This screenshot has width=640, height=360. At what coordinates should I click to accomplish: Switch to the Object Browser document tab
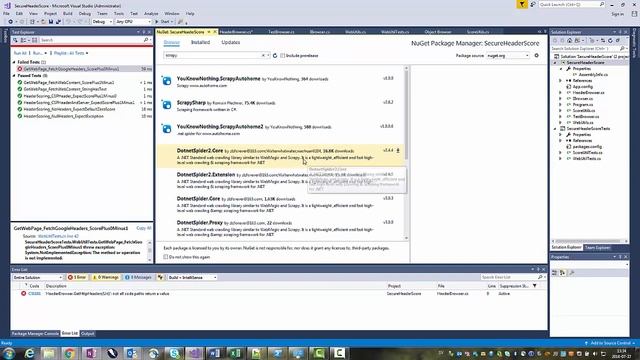click(x=438, y=32)
